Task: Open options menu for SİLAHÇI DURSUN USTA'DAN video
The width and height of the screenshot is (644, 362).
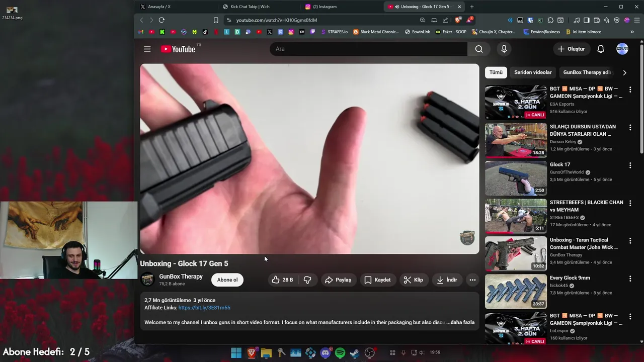Action: (630, 128)
